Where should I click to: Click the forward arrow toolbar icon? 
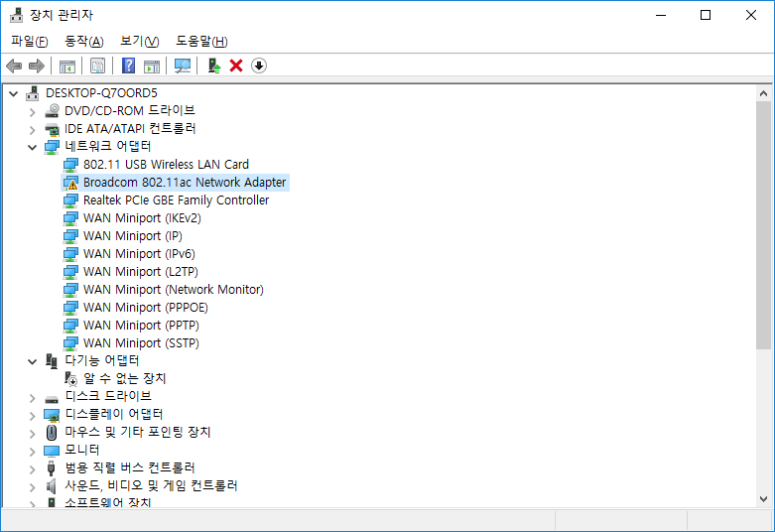tap(37, 66)
